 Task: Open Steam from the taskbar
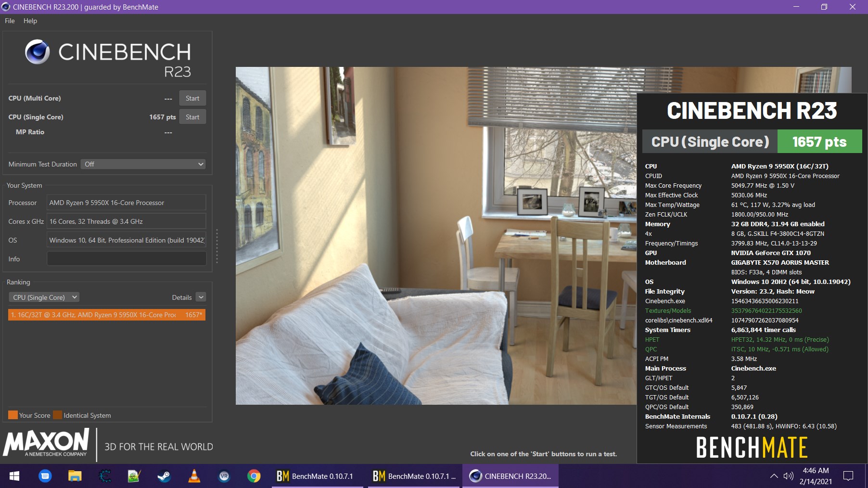point(164,476)
